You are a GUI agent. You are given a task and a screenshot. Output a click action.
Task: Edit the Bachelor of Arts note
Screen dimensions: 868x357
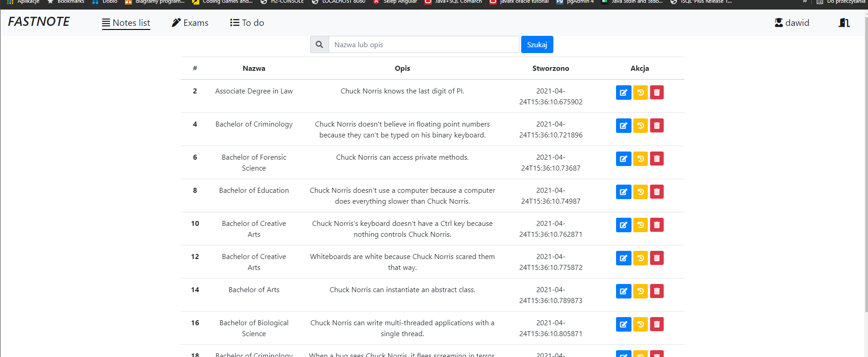tap(623, 291)
